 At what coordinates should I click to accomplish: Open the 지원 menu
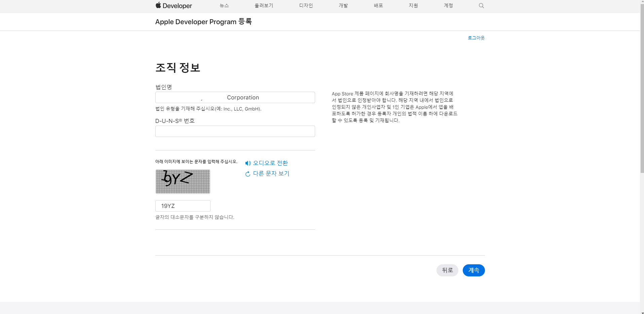point(413,6)
